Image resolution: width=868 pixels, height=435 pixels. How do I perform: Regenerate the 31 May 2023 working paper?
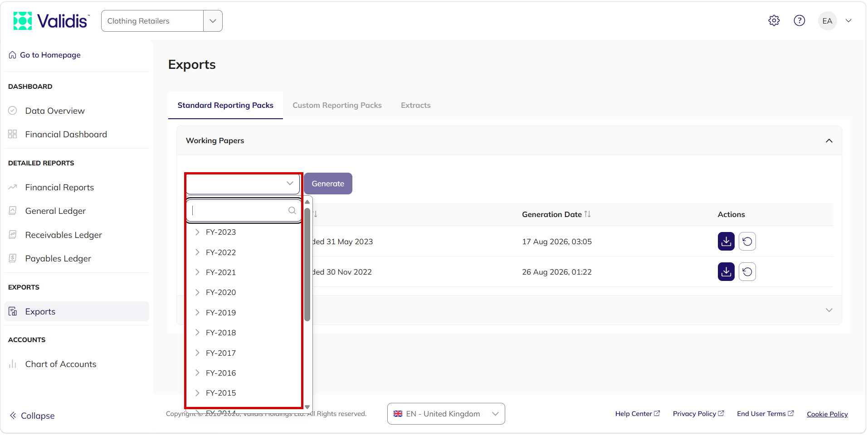747,242
